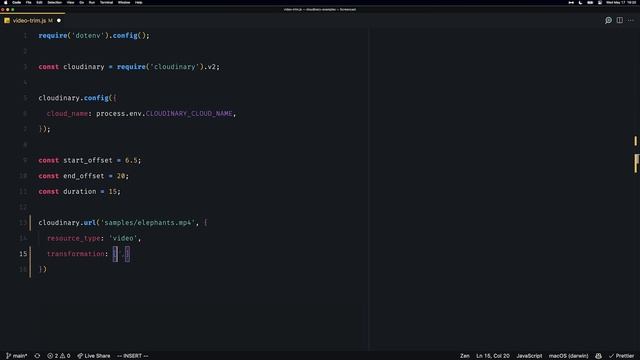
Task: Open the Apple menu
Action: (6, 2)
